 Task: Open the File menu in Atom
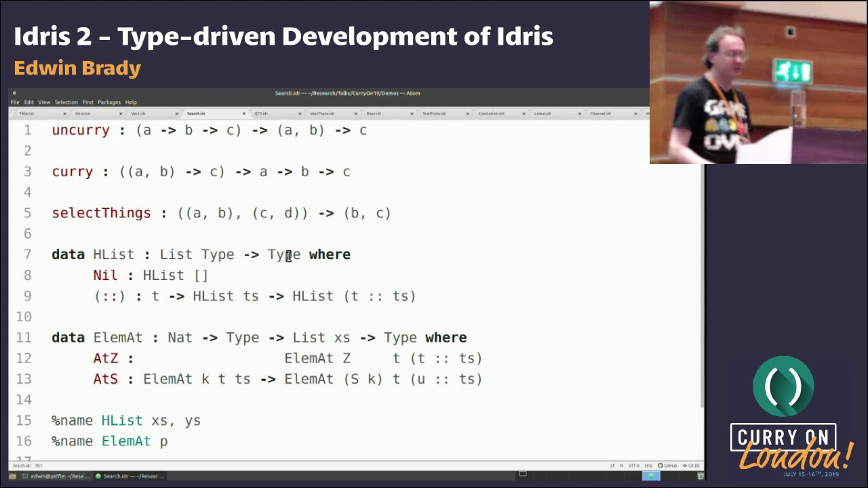(15, 102)
